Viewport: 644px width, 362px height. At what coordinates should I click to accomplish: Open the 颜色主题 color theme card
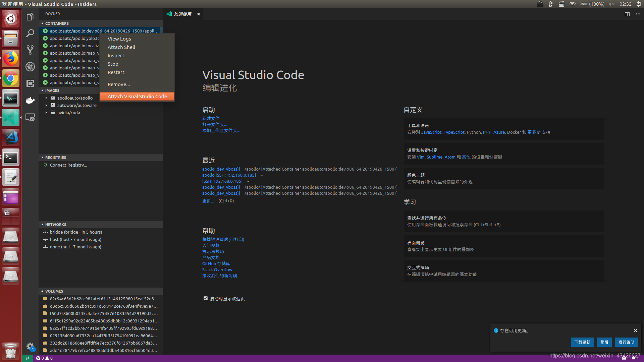[x=504, y=178]
